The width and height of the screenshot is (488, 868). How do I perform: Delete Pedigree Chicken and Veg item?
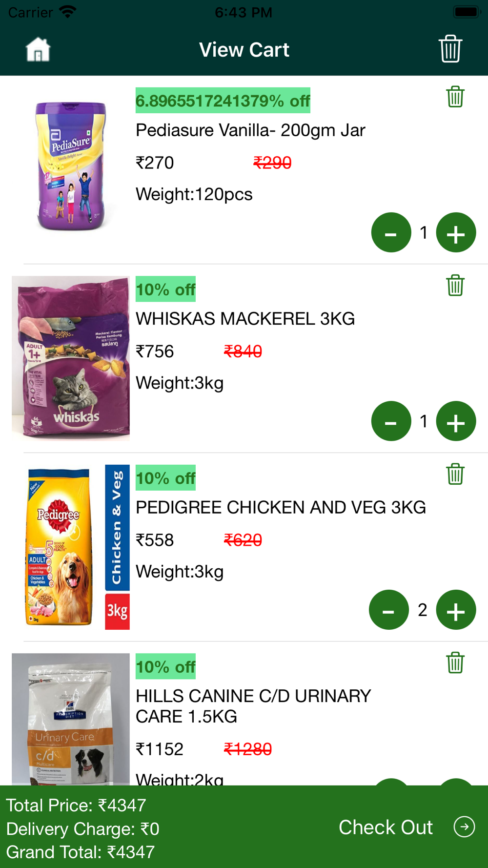click(455, 474)
